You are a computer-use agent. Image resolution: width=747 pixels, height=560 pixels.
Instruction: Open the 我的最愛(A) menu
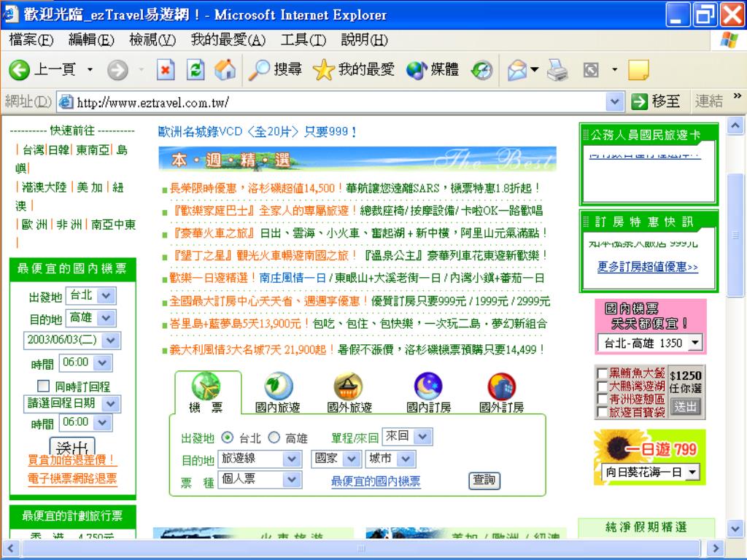tap(228, 39)
